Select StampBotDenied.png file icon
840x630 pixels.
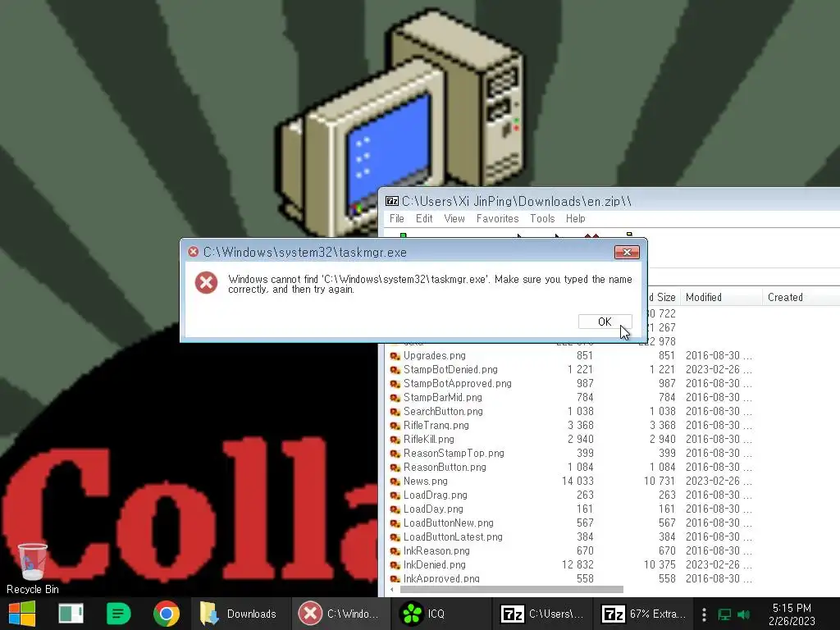(395, 370)
